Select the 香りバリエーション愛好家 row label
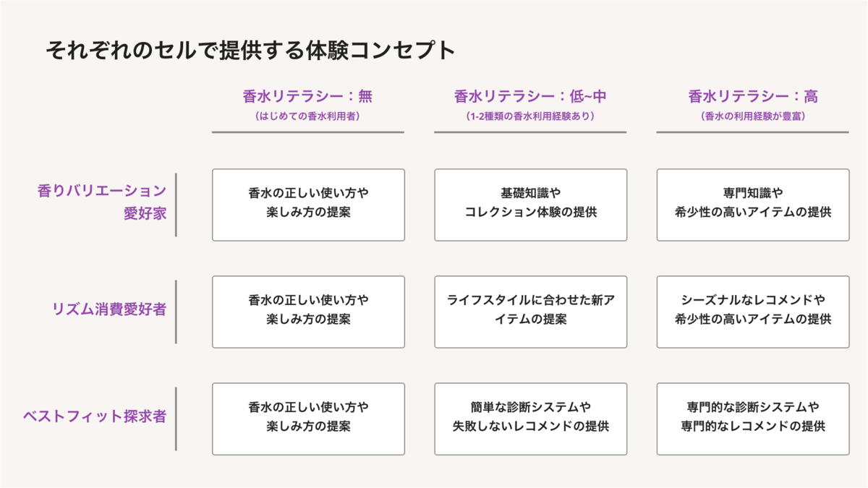The image size is (868, 488). click(102, 202)
